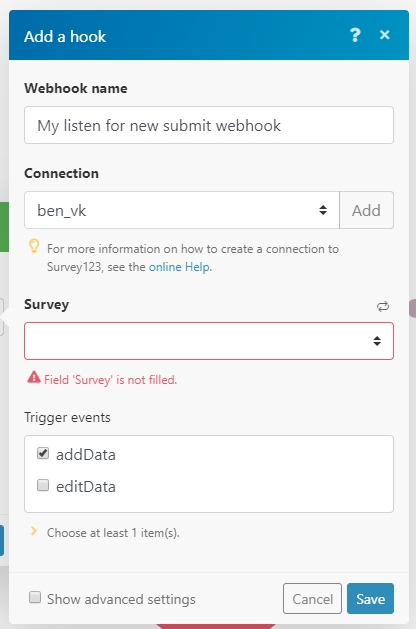This screenshot has width=416, height=629.
Task: Click the editData label text
Action: click(86, 487)
